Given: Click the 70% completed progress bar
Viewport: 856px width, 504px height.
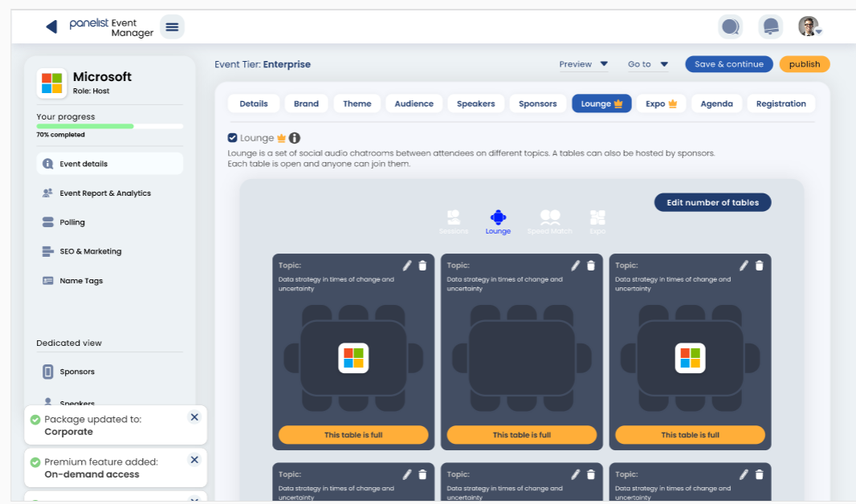Looking at the screenshot, I should 110,126.
